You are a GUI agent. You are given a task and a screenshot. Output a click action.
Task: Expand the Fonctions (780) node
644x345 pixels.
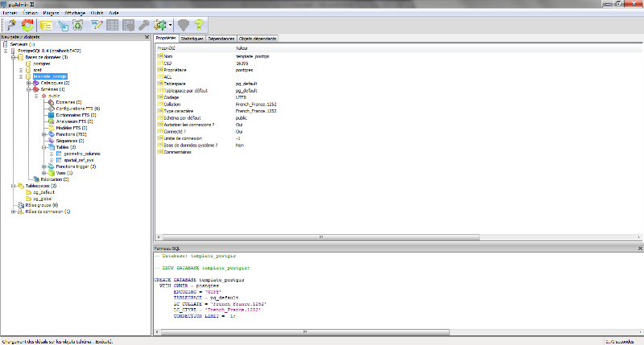(x=44, y=134)
